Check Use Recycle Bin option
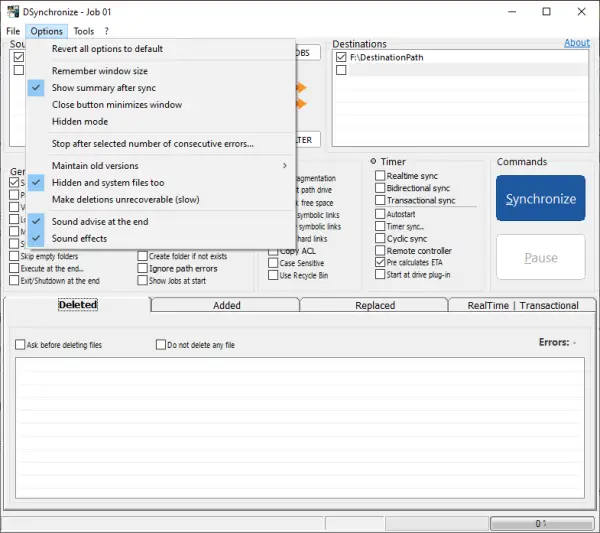This screenshot has width=600, height=533. pyautogui.click(x=273, y=275)
